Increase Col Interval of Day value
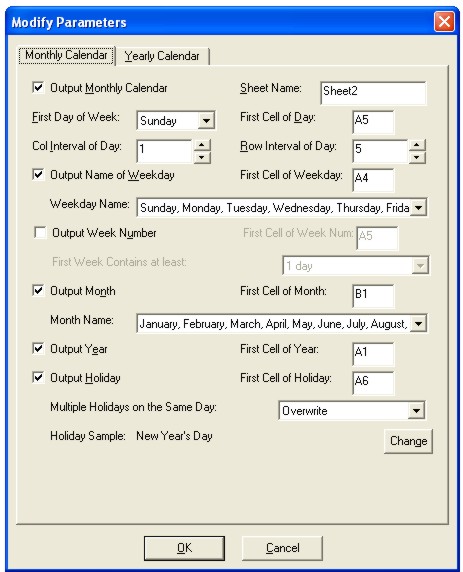The height and width of the screenshot is (572, 463). click(202, 145)
